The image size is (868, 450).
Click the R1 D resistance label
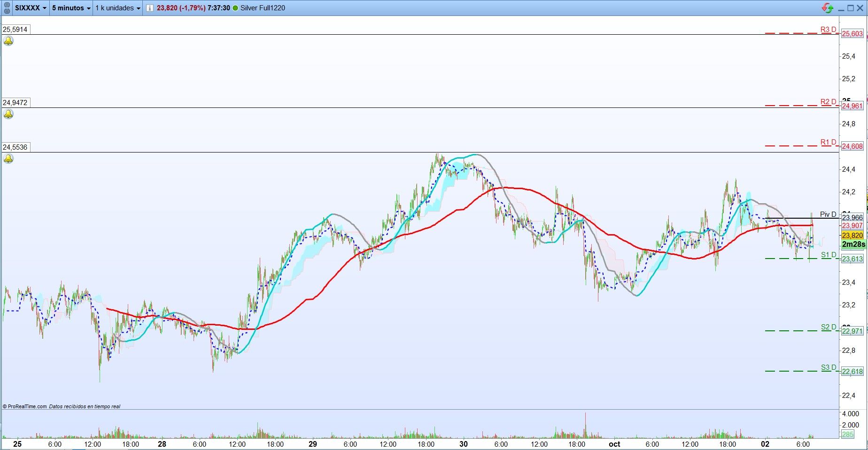[x=829, y=142]
